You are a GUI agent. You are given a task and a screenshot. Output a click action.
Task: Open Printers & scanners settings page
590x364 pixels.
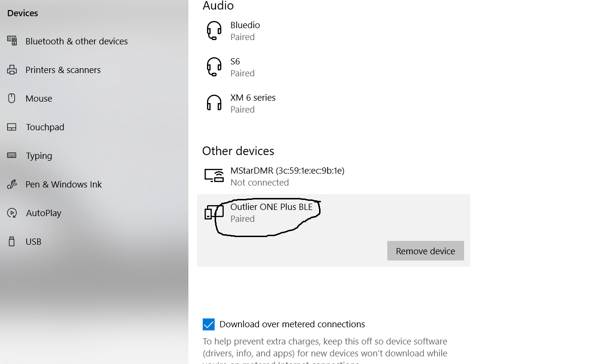click(63, 70)
